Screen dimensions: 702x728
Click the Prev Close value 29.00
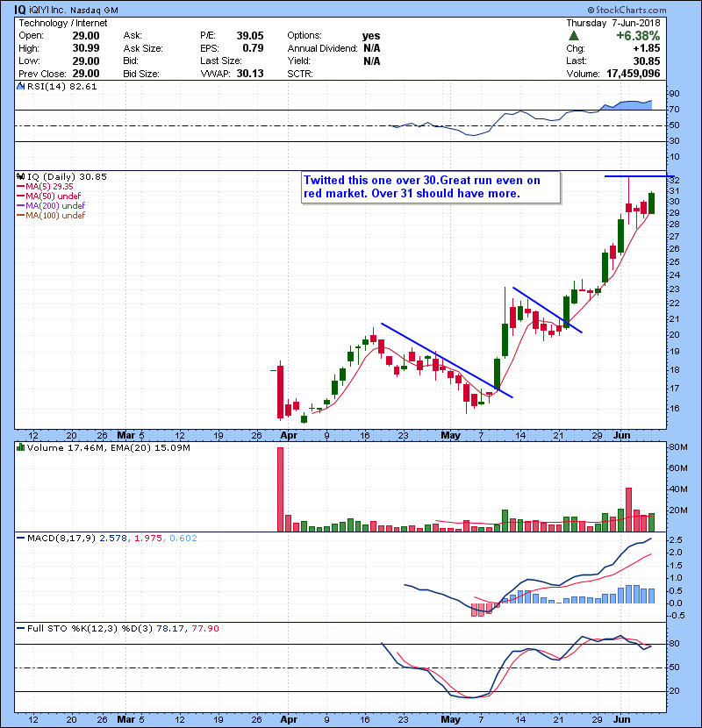(86, 74)
